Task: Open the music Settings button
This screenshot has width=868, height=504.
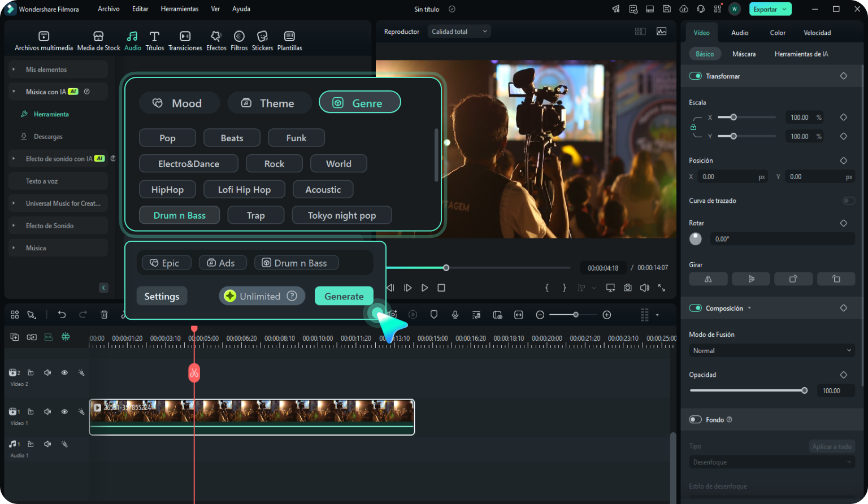Action: coord(162,296)
